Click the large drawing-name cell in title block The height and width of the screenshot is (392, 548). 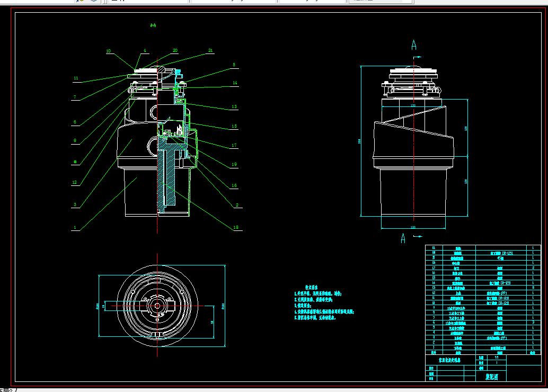coord(491,377)
